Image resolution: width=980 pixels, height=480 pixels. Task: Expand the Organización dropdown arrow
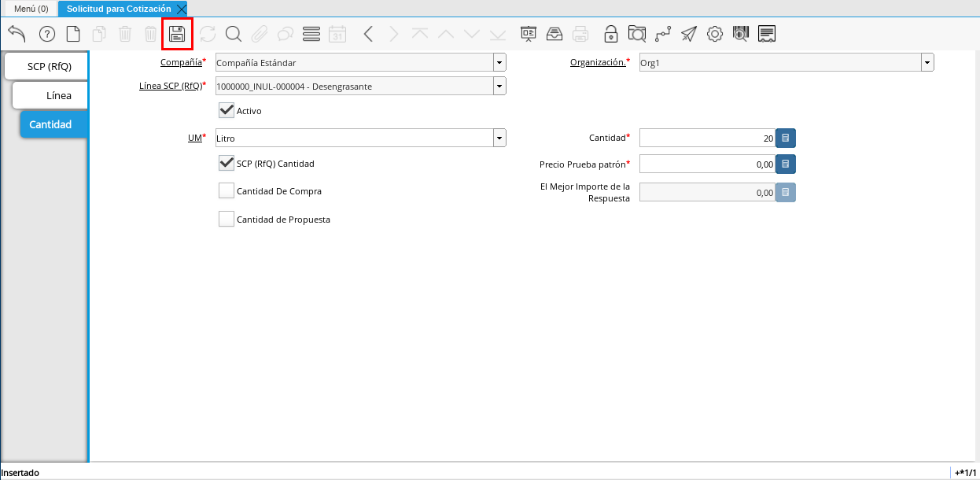click(927, 63)
